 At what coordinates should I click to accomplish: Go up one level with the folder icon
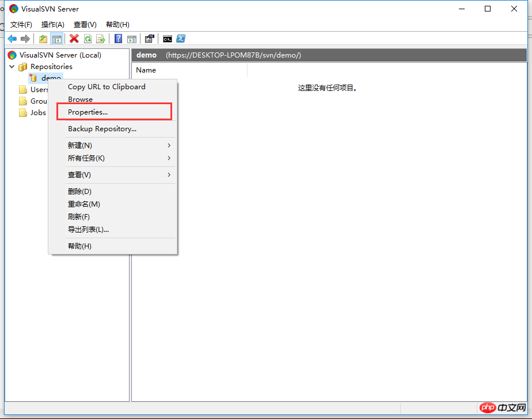click(43, 39)
